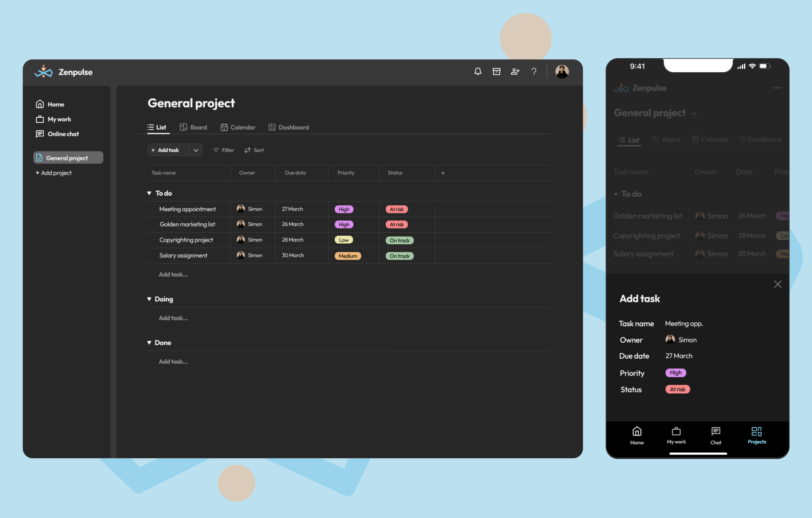
Task: Edit the mobile Task name Meeting app. field
Action: coord(684,324)
